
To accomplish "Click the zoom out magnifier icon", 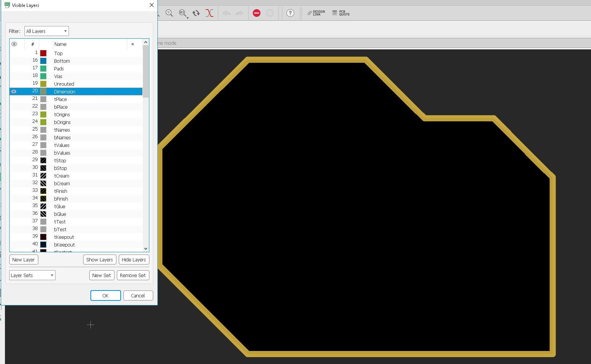I will click(x=169, y=13).
